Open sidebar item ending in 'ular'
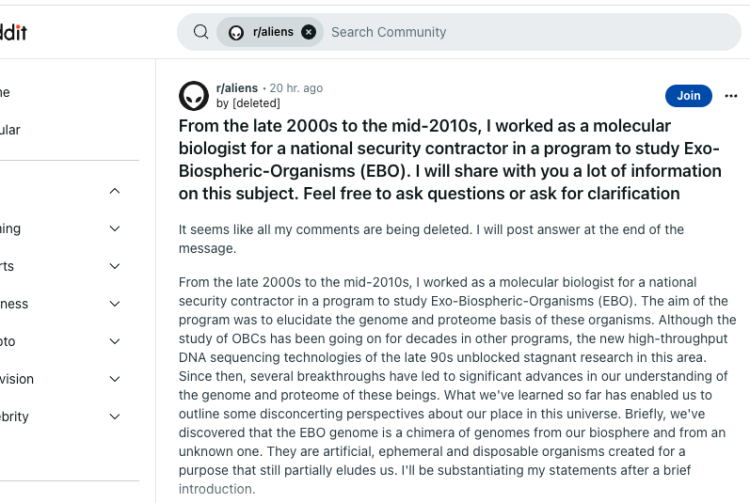The height and width of the screenshot is (503, 750). [x=11, y=130]
